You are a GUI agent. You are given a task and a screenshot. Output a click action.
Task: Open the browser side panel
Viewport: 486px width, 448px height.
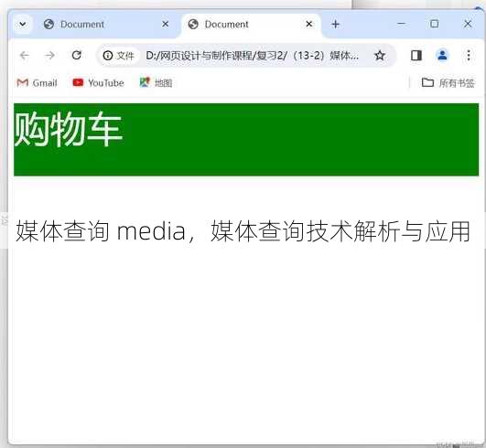pos(416,56)
